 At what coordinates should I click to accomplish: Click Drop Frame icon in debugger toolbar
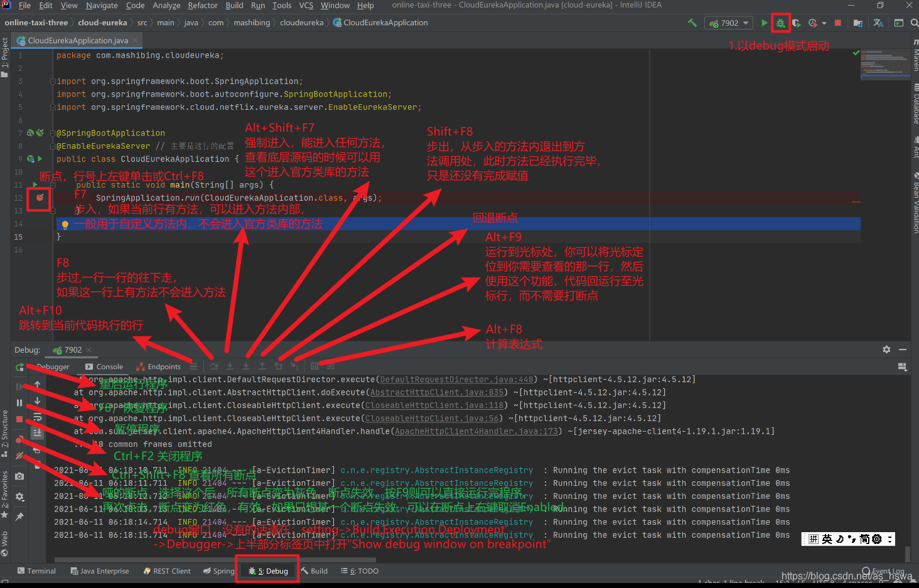tap(278, 366)
